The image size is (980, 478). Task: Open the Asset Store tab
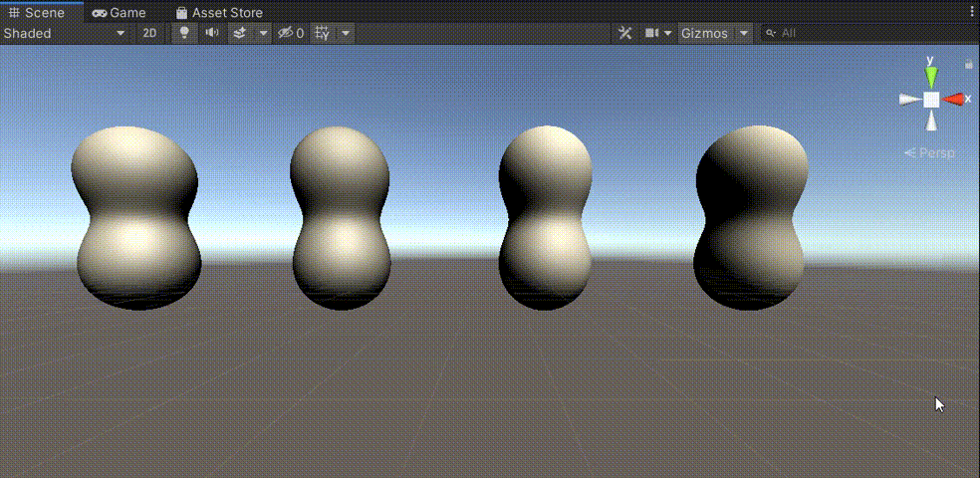coord(218,13)
